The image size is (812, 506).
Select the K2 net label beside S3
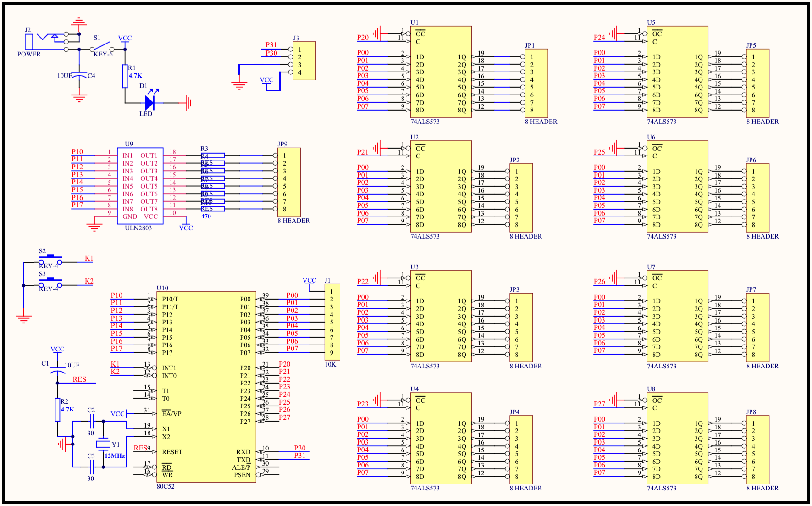click(89, 281)
